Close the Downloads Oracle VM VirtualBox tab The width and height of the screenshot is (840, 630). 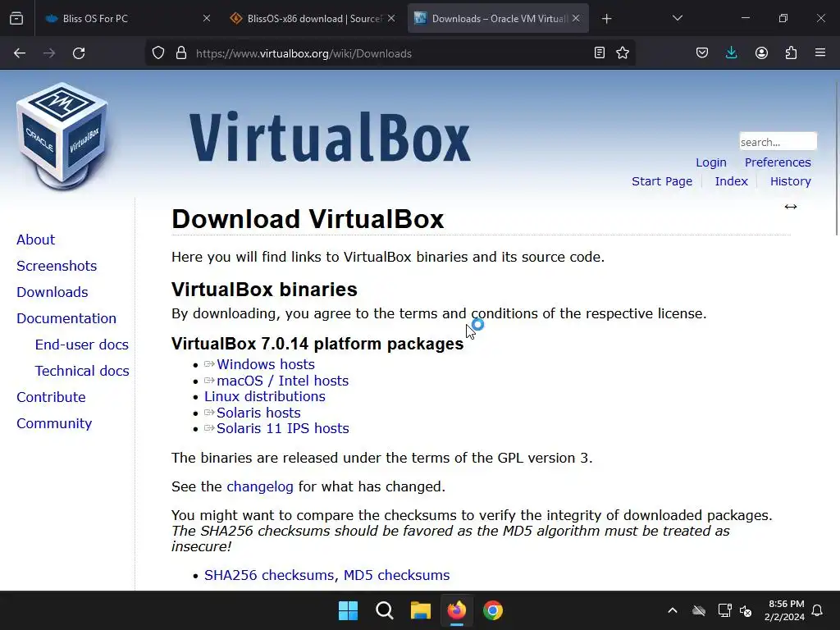point(576,19)
